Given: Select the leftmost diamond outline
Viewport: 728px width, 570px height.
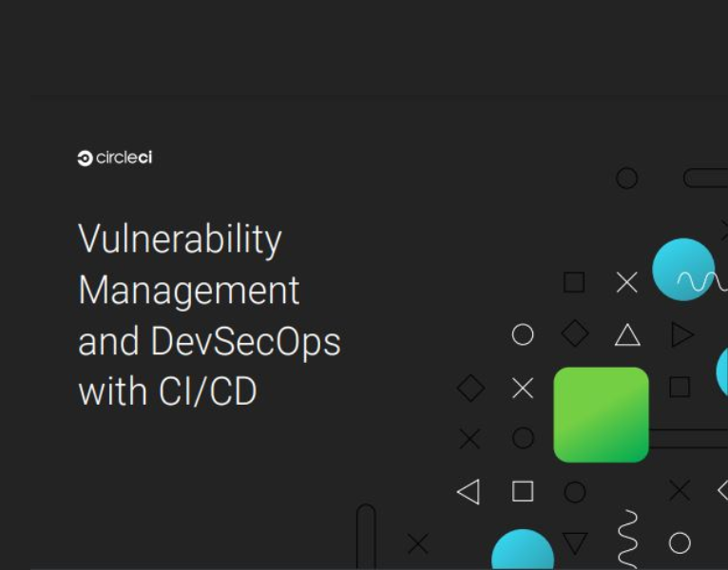Looking at the screenshot, I should point(470,388).
